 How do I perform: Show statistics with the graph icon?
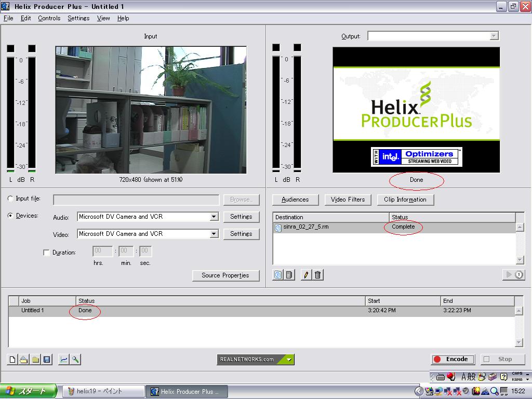point(63,360)
